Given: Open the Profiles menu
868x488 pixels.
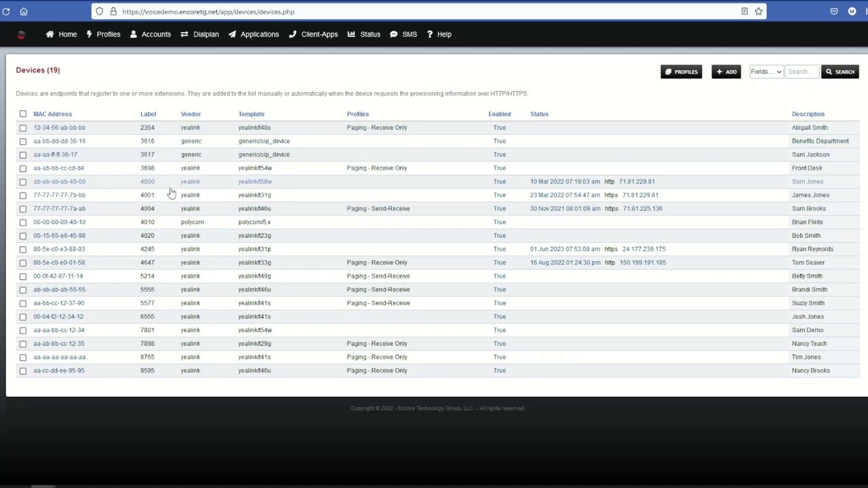Looking at the screenshot, I should tap(103, 35).
